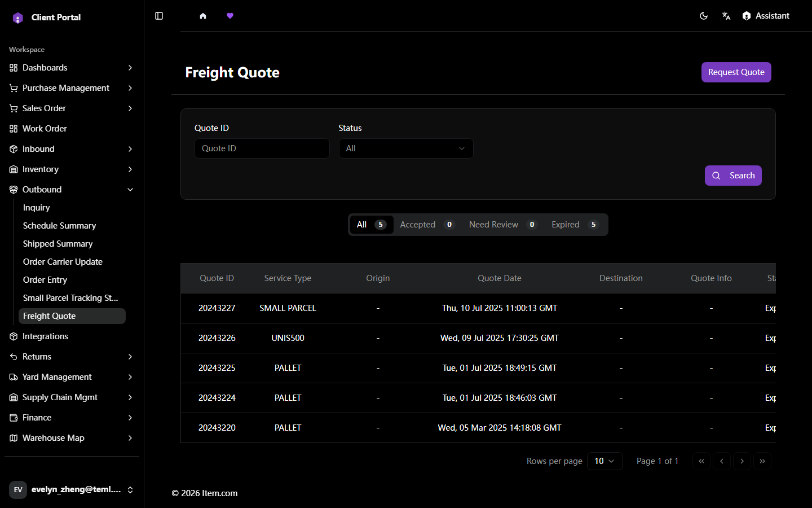Expand the Inbound section
The height and width of the screenshot is (508, 812).
(x=72, y=149)
